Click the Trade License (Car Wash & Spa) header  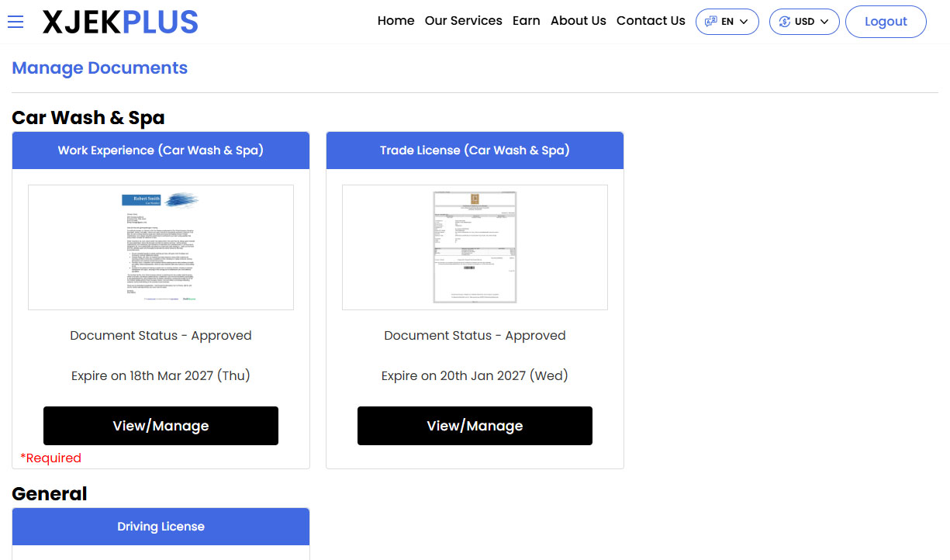[x=475, y=150]
